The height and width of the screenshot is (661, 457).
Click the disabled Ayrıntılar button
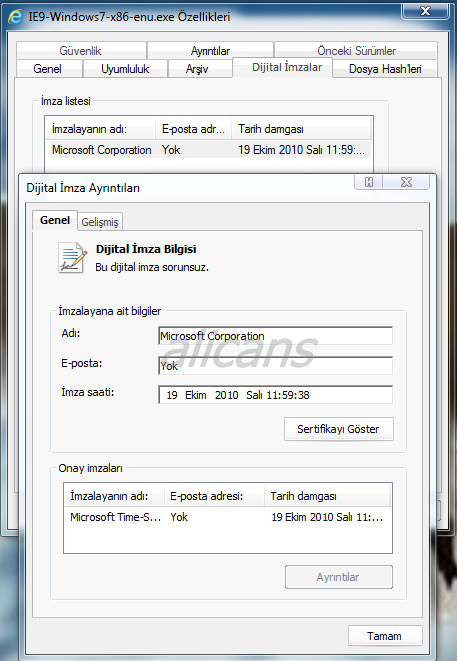coord(339,577)
